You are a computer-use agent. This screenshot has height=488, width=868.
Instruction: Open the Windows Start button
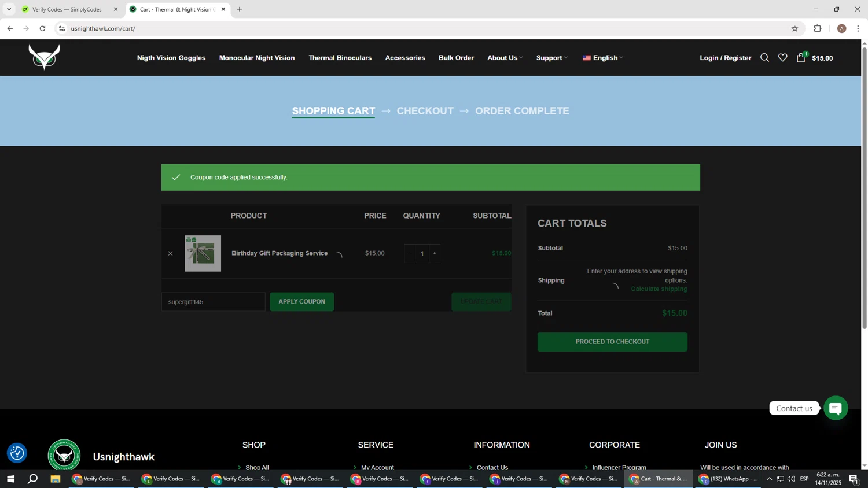10,479
